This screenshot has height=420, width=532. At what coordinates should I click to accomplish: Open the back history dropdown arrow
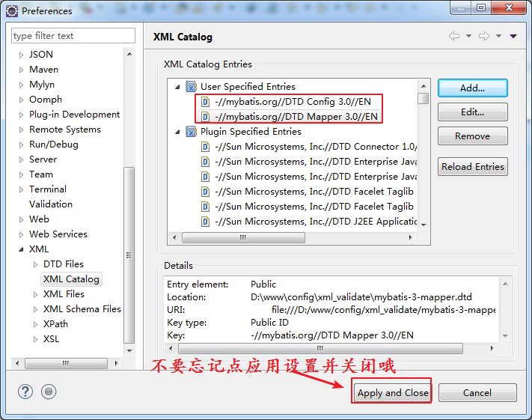pyautogui.click(x=468, y=36)
